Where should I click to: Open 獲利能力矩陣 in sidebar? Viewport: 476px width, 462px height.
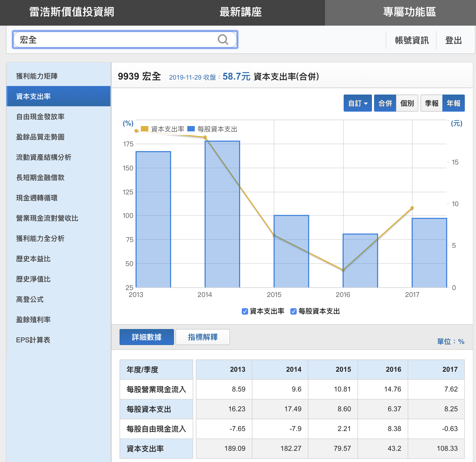37,76
